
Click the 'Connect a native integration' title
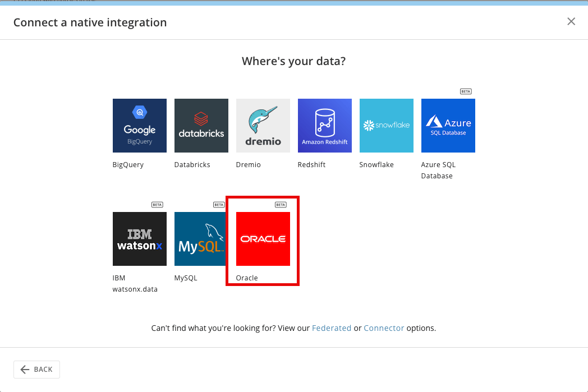click(x=90, y=22)
